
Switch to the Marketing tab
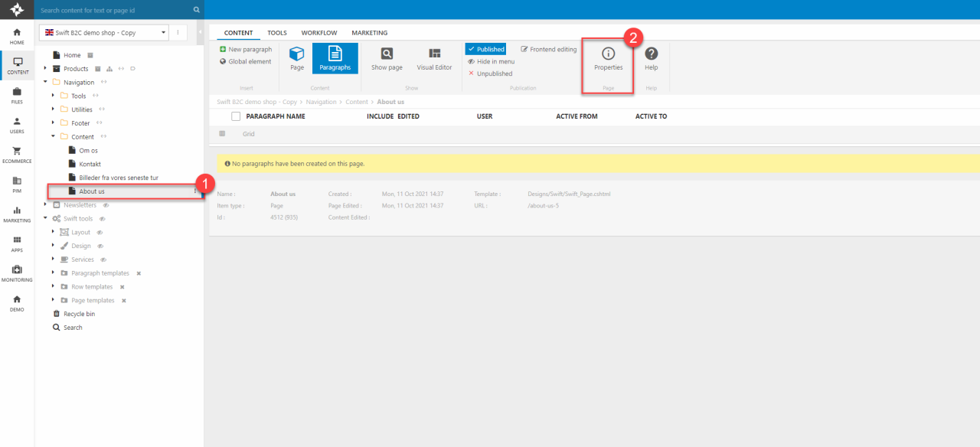[x=369, y=33]
